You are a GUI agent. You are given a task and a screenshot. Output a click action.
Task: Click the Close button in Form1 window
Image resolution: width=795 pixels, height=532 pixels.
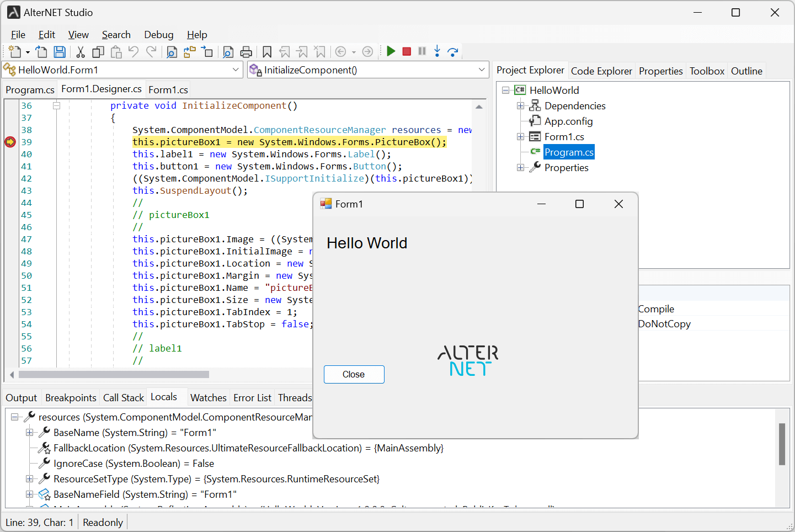[x=354, y=374]
